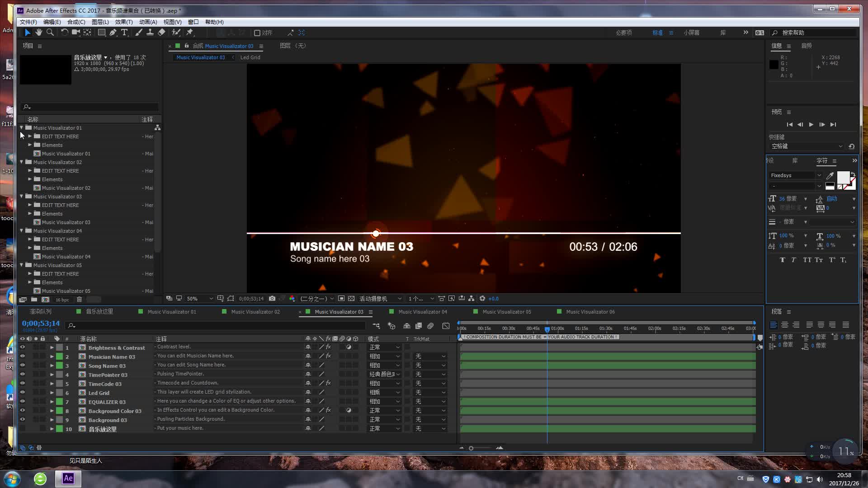868x488 pixels.
Task: Select the Horizontal Type tool
Action: pos(124,33)
